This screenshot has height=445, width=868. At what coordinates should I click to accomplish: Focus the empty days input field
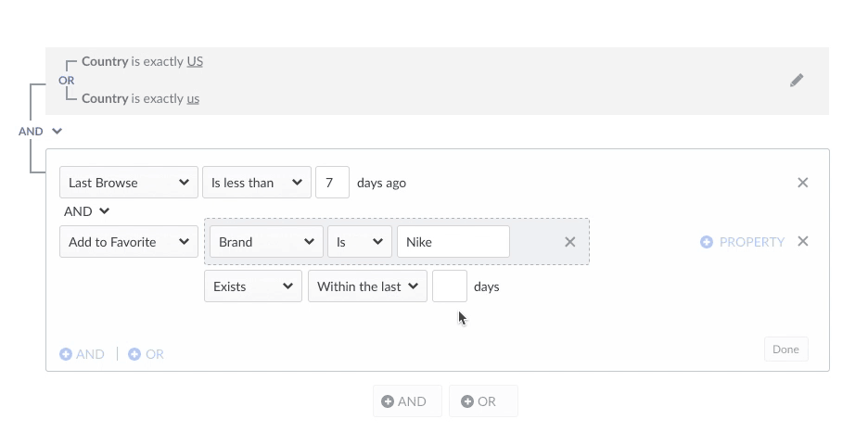(x=450, y=286)
